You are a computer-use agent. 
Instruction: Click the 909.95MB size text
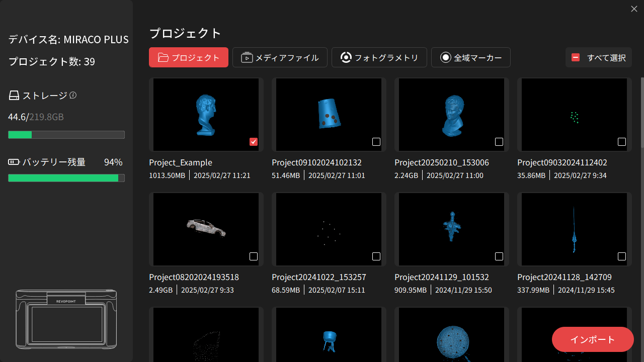[x=411, y=290]
